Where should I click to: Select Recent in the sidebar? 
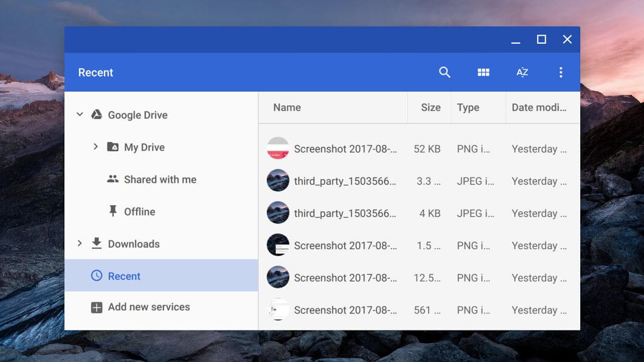[x=124, y=276]
